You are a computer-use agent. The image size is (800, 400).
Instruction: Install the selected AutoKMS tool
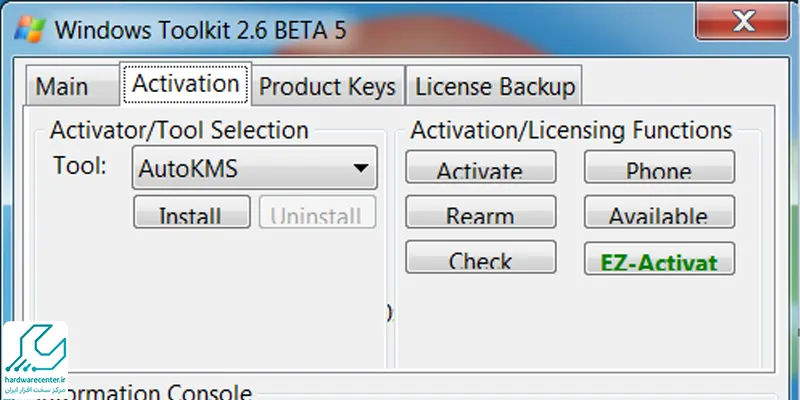[x=192, y=212]
